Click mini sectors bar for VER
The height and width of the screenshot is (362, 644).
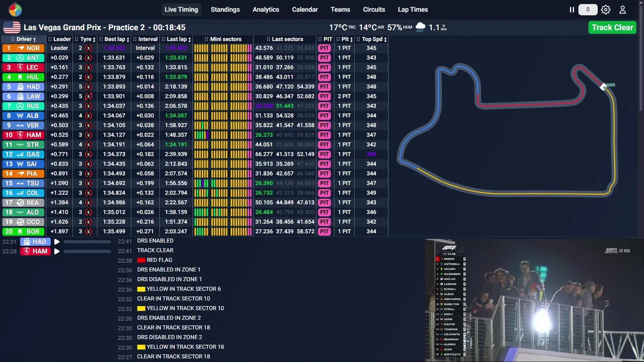(x=223, y=125)
